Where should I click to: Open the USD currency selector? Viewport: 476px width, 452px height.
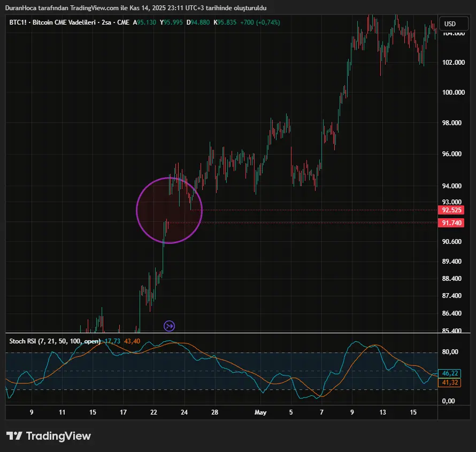tap(450, 24)
